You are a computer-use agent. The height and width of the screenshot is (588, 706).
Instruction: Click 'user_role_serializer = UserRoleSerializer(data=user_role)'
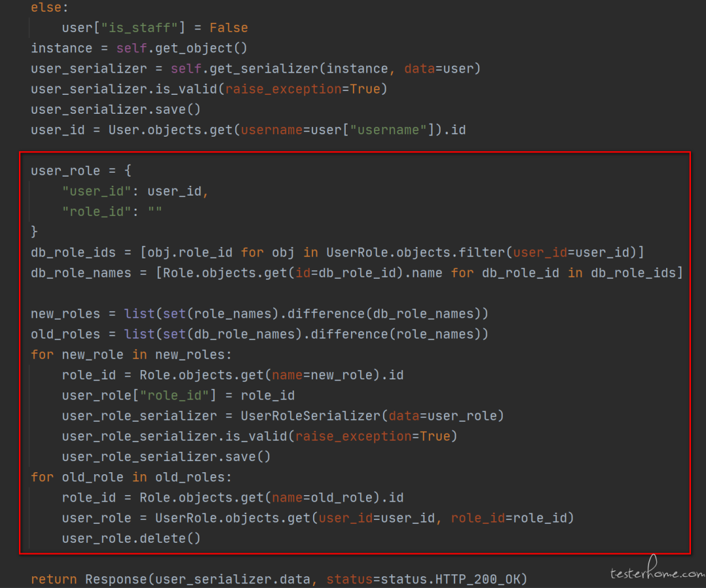coord(283,416)
